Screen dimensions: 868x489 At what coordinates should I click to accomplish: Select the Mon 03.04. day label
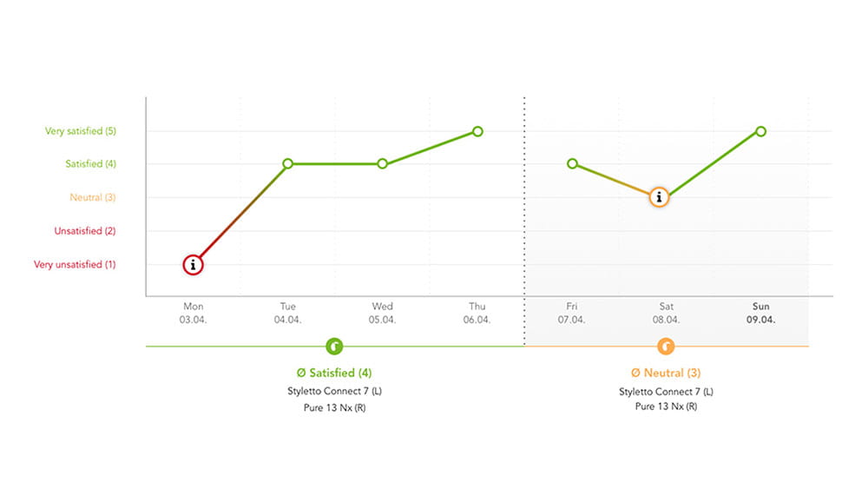coord(193,313)
